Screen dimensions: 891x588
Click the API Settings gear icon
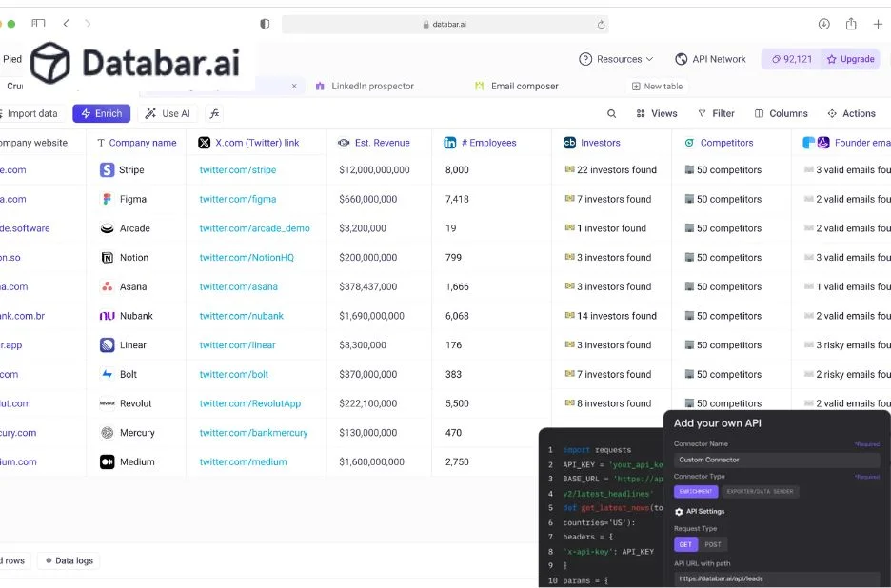click(x=679, y=512)
